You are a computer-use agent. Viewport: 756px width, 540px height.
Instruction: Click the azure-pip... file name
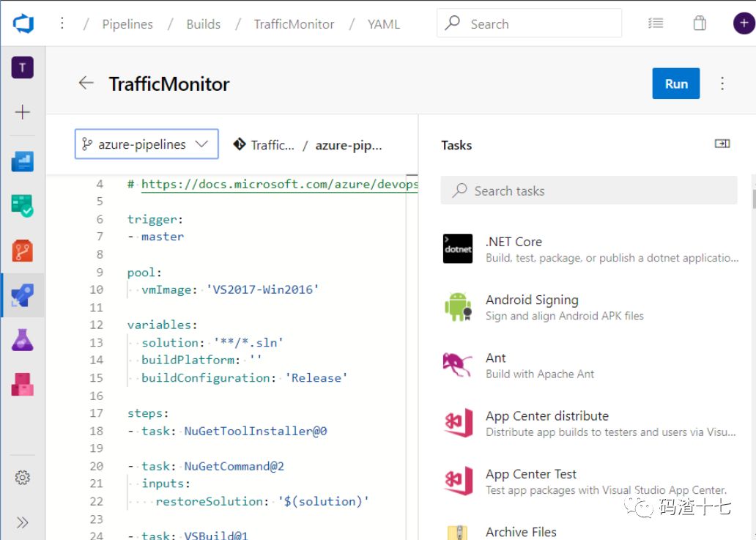(x=349, y=145)
